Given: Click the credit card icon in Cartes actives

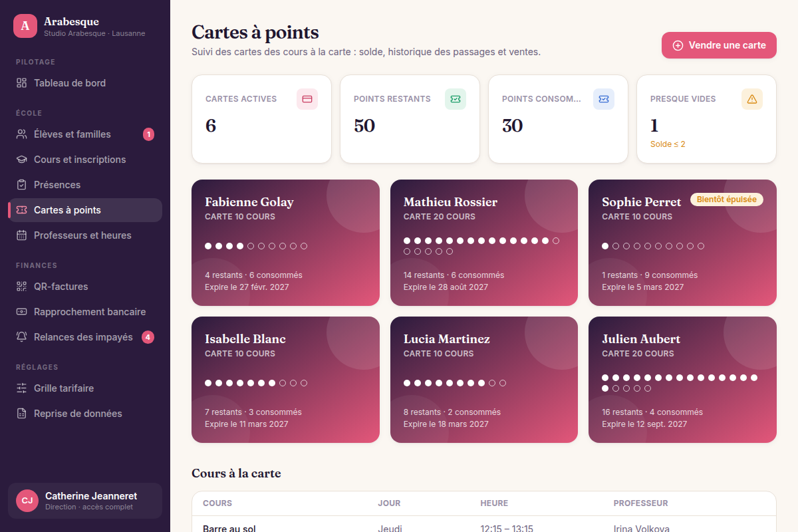Looking at the screenshot, I should [307, 99].
